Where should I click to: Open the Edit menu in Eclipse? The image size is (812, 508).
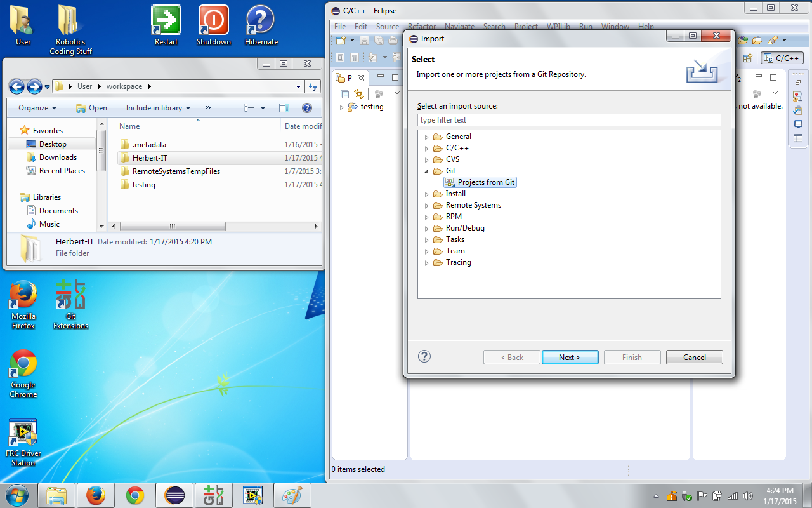[x=361, y=27]
